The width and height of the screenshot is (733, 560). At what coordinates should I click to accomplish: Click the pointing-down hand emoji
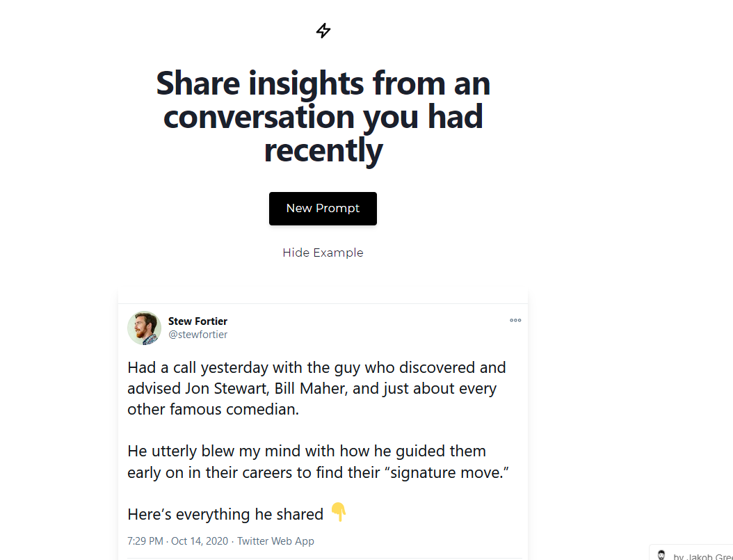click(x=338, y=513)
